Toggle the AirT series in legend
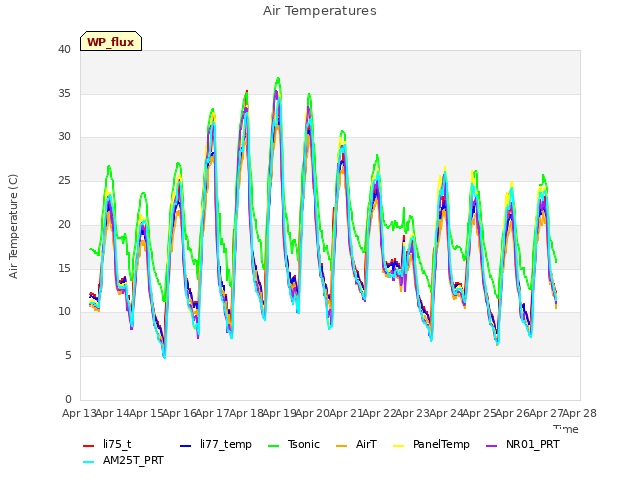 tap(356, 444)
